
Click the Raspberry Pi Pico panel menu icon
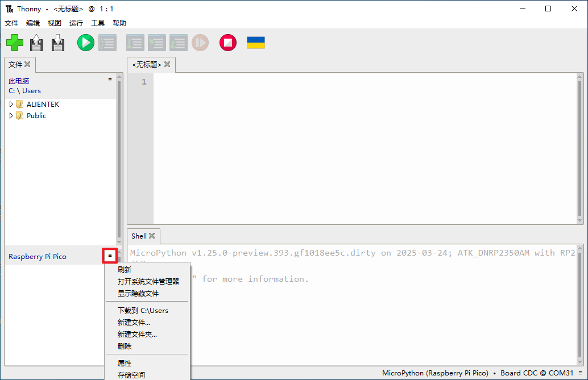tap(110, 255)
